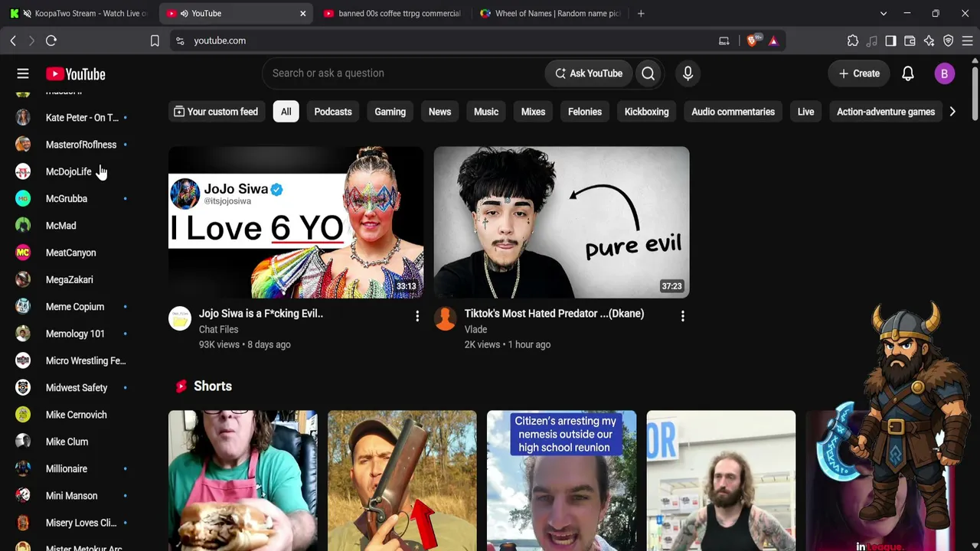Screen dimensions: 980x551
Task: Filter the feed by Podcasts
Action: pos(333,112)
